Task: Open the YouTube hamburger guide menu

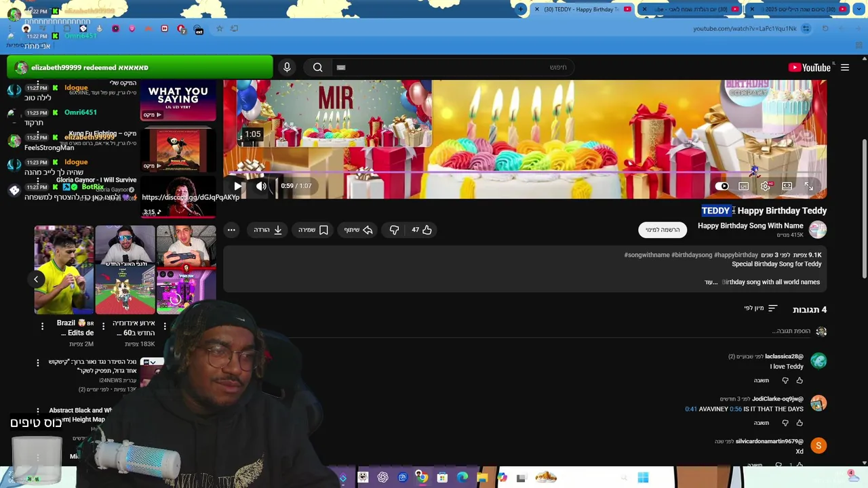Action: (845, 67)
